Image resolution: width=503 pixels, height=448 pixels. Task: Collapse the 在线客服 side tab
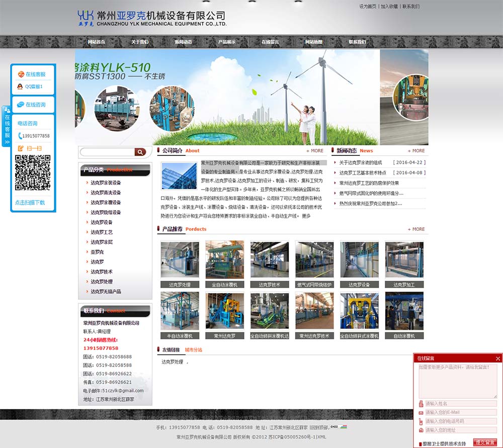pos(7,126)
